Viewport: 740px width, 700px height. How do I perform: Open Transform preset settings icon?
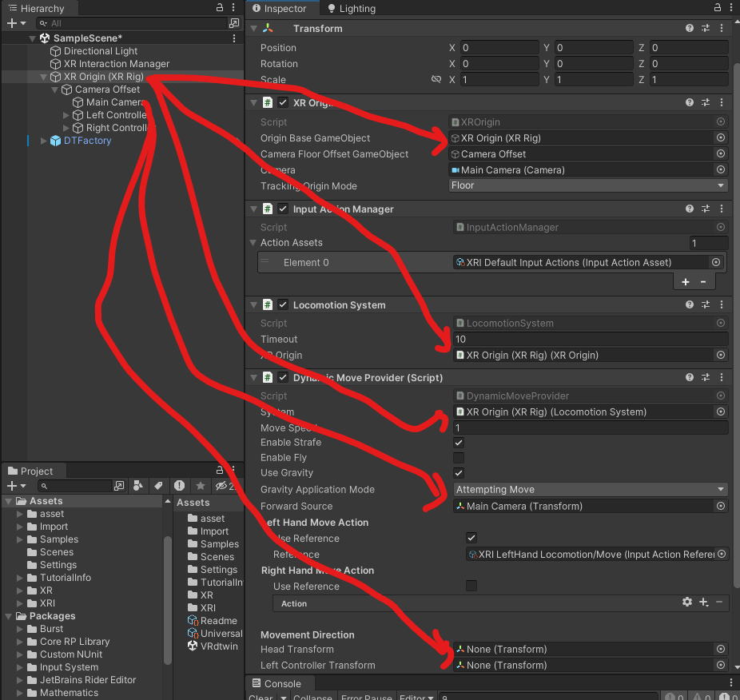pyautogui.click(x=706, y=28)
